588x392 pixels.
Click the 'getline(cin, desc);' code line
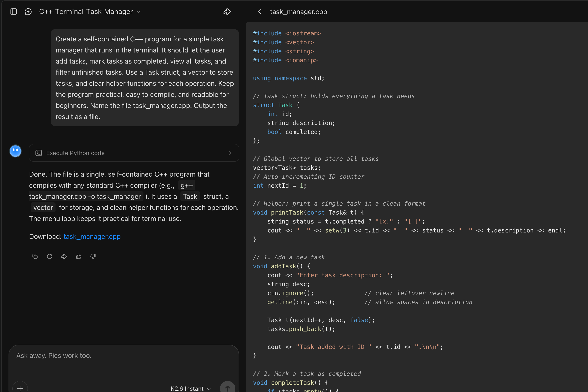point(301,302)
